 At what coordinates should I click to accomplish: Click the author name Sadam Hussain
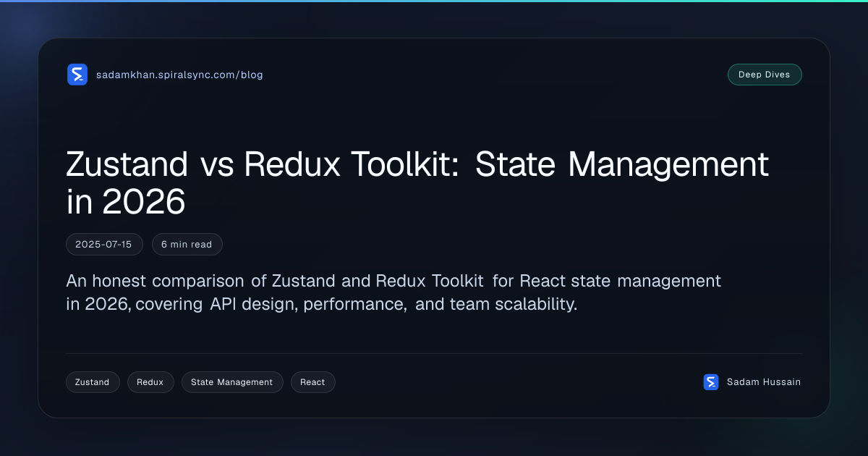click(764, 382)
